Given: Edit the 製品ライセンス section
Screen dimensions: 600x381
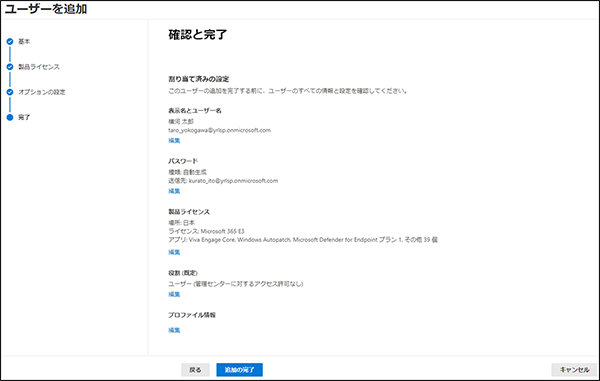Looking at the screenshot, I should tap(174, 252).
